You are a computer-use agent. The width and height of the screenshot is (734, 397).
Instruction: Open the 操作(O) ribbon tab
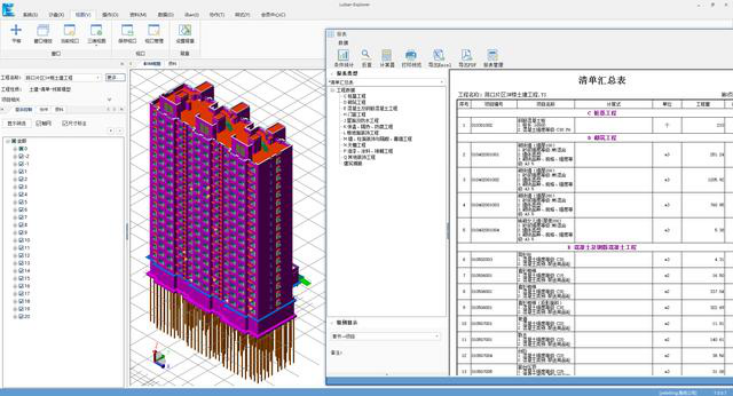pos(110,15)
